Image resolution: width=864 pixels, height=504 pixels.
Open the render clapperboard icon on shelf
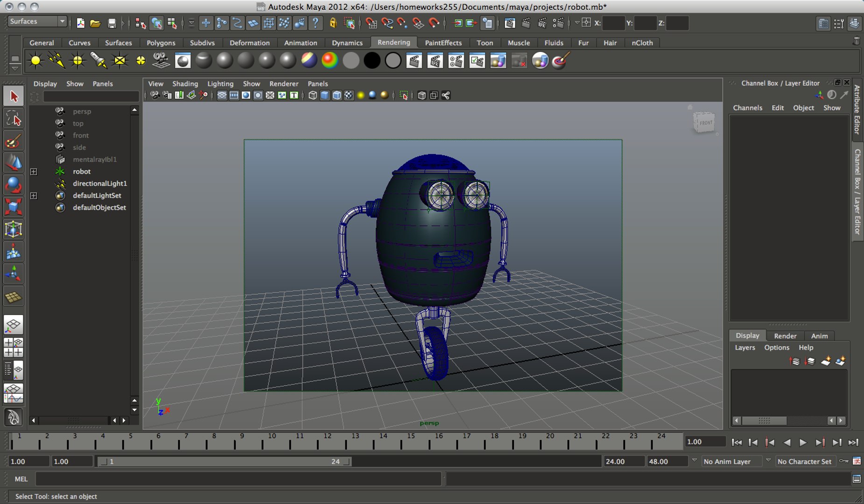[x=414, y=61]
